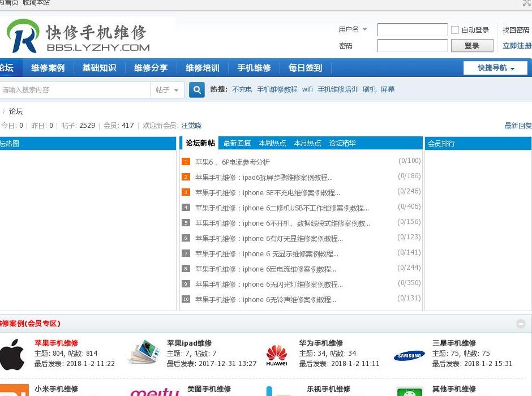Open post about iphone 6无铃声

pos(265,299)
